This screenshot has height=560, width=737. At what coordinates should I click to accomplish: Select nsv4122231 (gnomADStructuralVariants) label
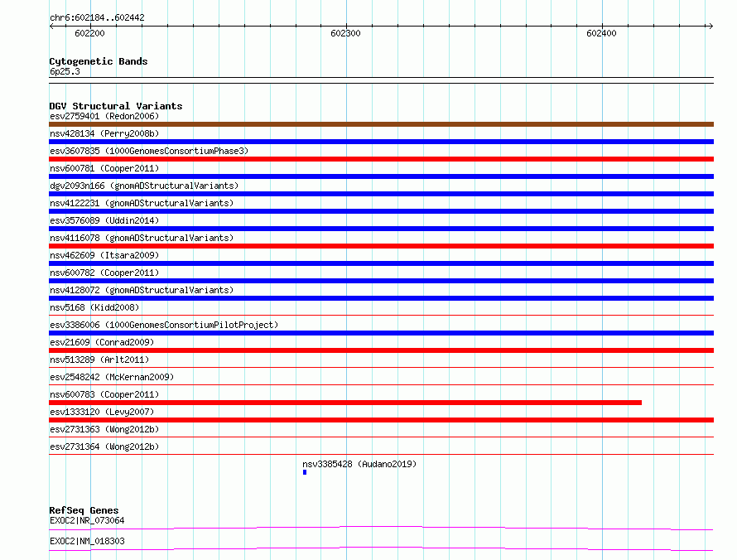point(142,203)
